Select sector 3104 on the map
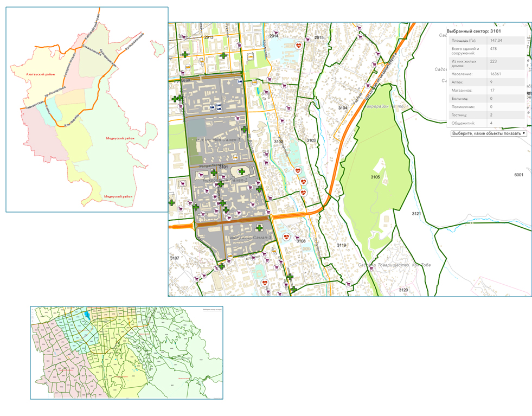The image size is (532, 416). click(343, 108)
